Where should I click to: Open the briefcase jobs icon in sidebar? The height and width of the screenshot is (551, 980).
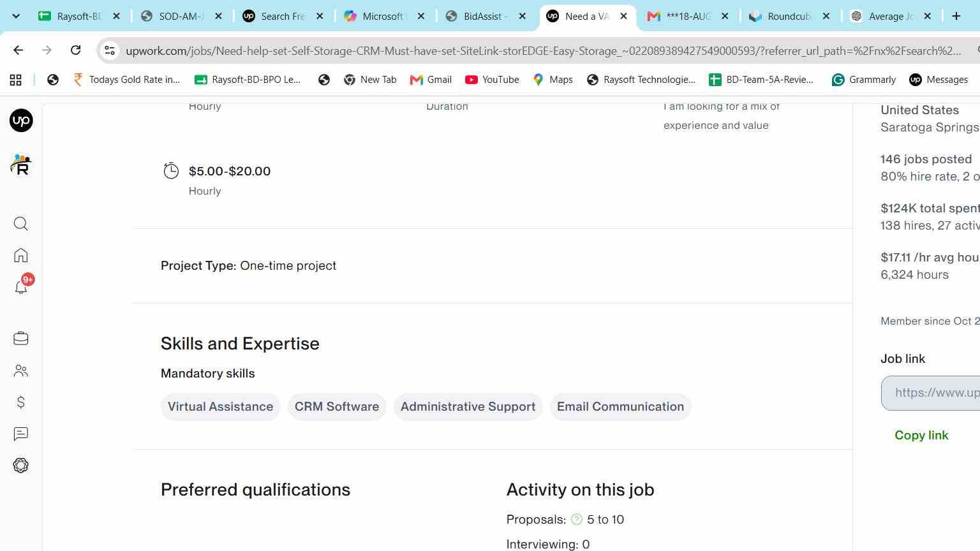pos(21,339)
